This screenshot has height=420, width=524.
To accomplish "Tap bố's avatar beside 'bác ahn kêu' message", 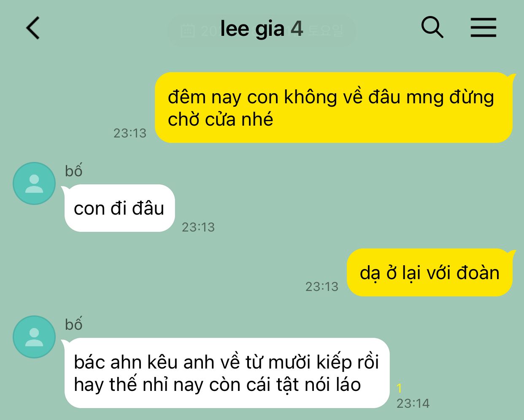I will (x=34, y=337).
